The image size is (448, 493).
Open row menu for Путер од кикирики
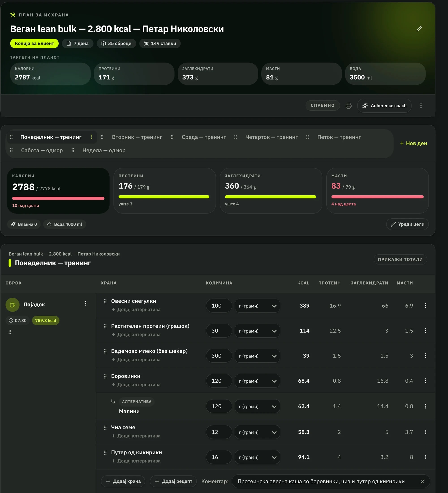pos(426,457)
